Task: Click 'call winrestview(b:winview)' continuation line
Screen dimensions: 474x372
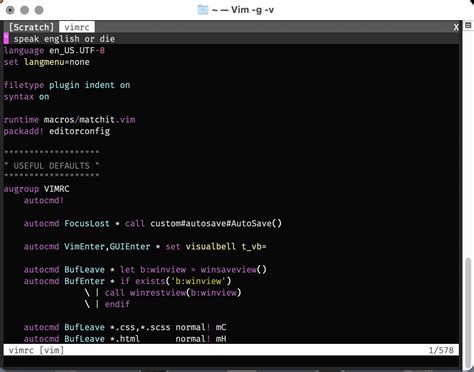Action: [163, 293]
